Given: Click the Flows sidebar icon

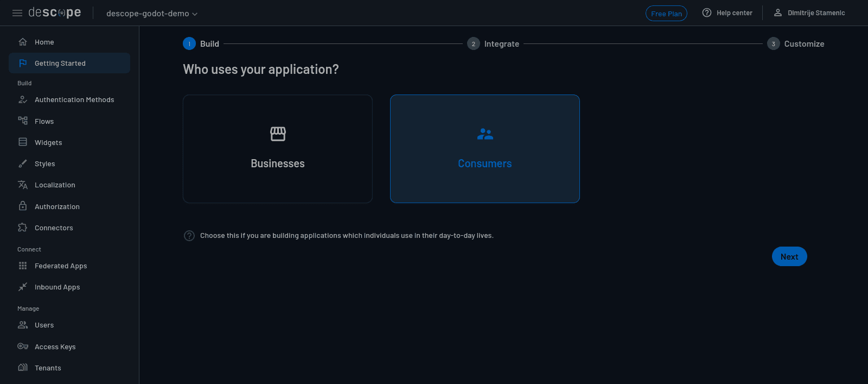Looking at the screenshot, I should pyautogui.click(x=23, y=121).
